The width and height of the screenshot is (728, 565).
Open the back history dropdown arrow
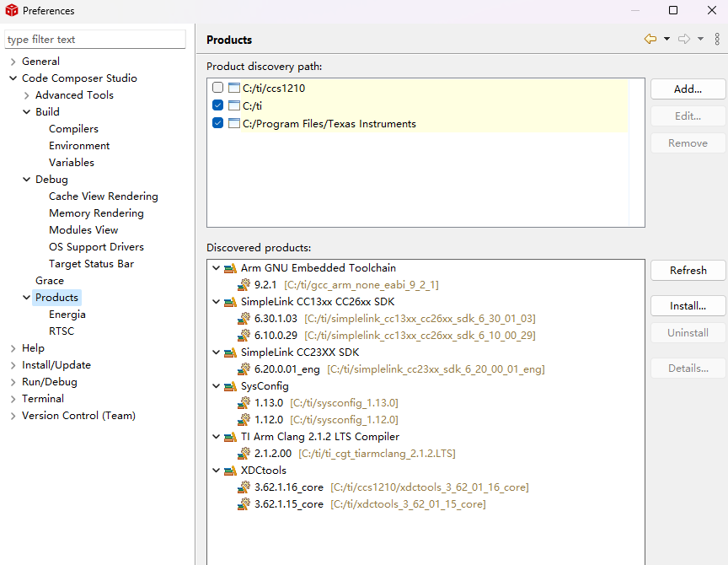click(666, 39)
